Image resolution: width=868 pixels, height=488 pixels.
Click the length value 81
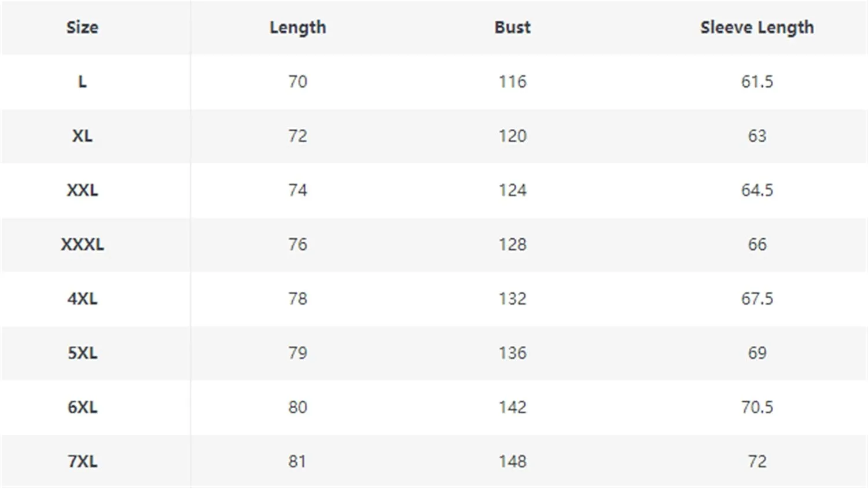297,462
